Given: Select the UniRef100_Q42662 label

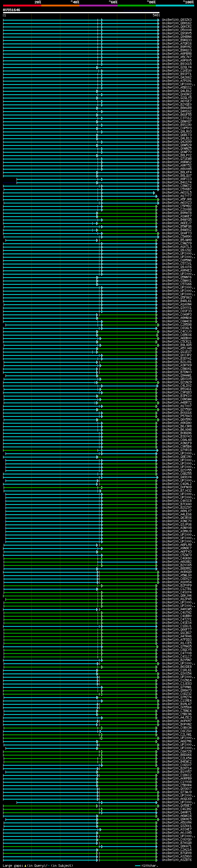Looking at the screenshot, I should coord(177,78).
